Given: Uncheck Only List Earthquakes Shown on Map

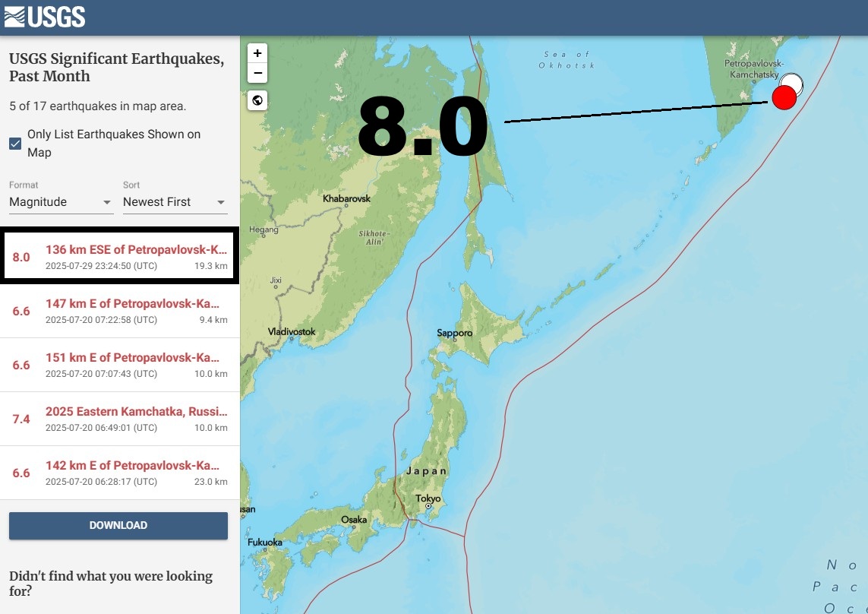Looking at the screenshot, I should click(14, 142).
